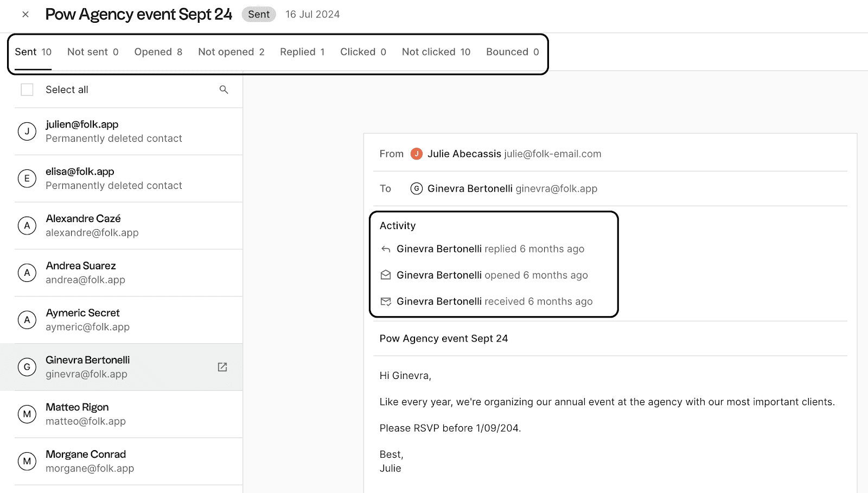This screenshot has height=493, width=868.
Task: Click the 'Hi Ginevra,' greeting
Action: pos(405,376)
